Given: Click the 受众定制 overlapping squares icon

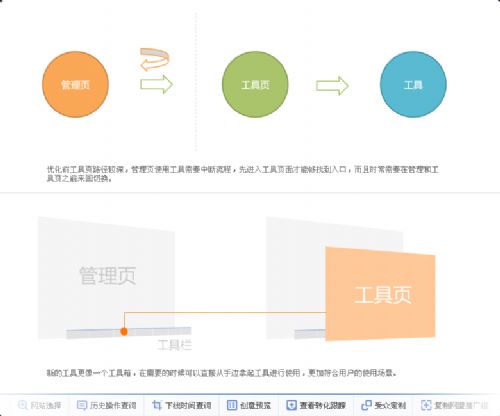Looking at the screenshot, I should 366,405.
